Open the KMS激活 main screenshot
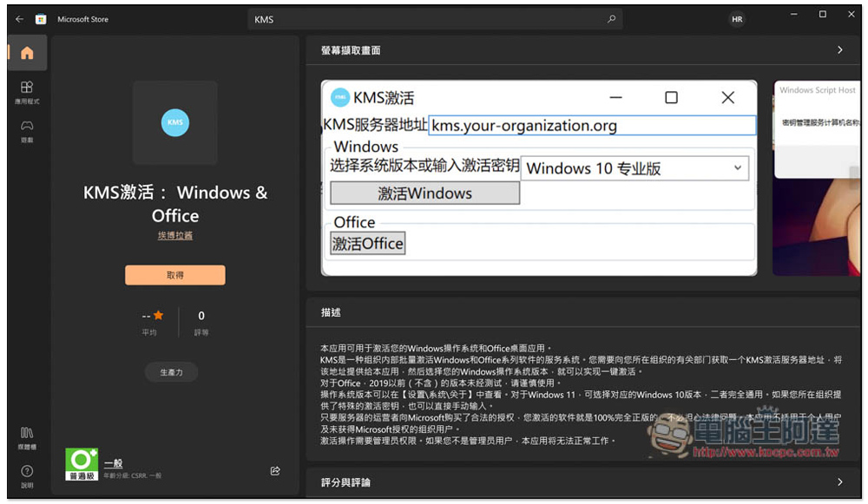The width and height of the screenshot is (868, 504). [539, 178]
